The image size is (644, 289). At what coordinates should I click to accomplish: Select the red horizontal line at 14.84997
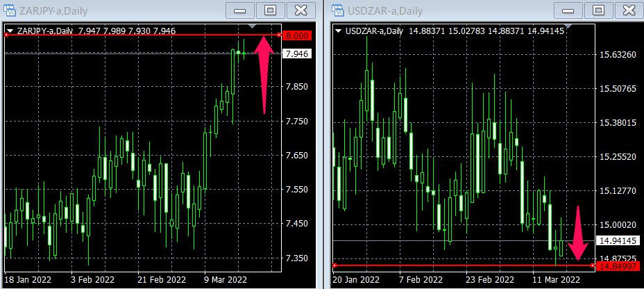464,265
